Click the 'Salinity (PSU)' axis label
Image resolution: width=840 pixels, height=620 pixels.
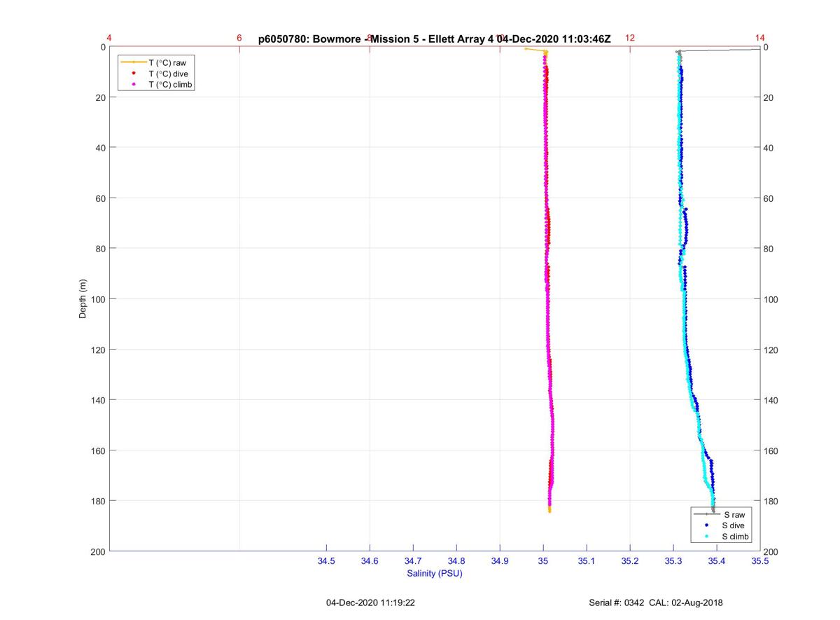click(x=435, y=574)
